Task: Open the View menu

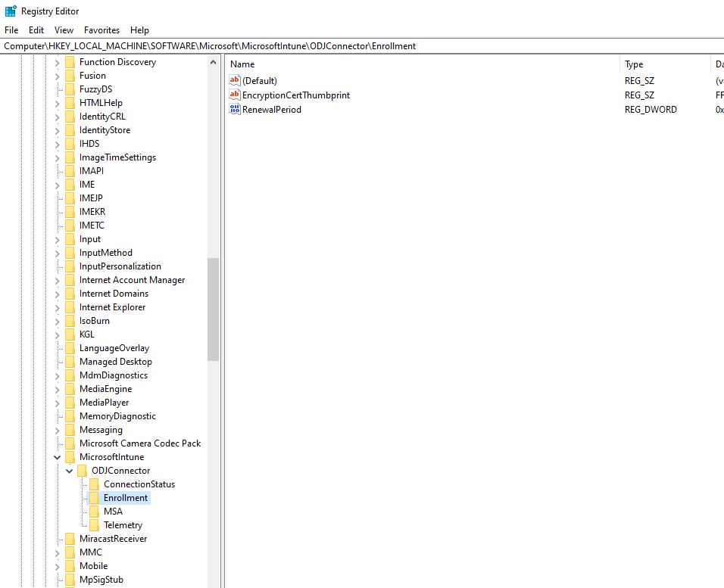Action: pos(64,30)
